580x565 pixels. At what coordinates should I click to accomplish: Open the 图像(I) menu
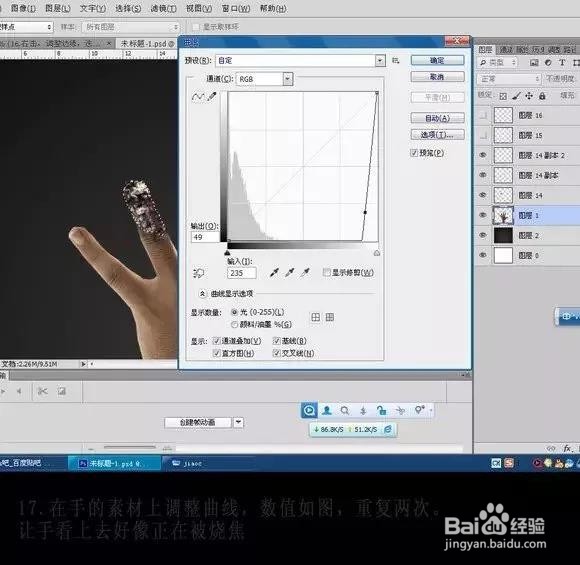point(23,8)
